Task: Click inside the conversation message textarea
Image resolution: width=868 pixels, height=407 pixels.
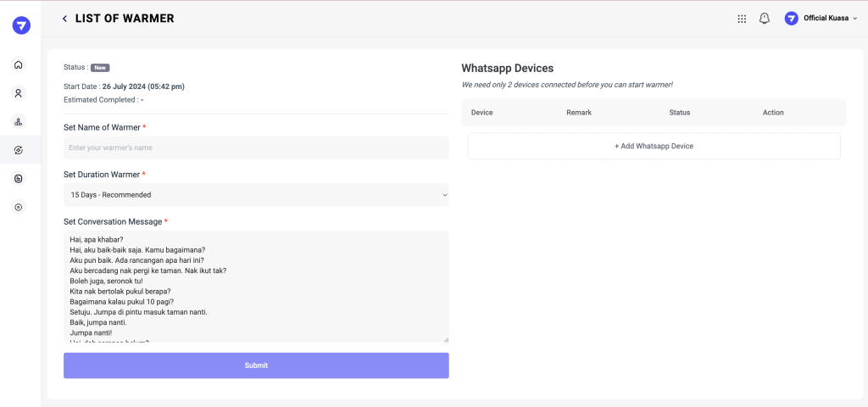Action: coord(256,286)
